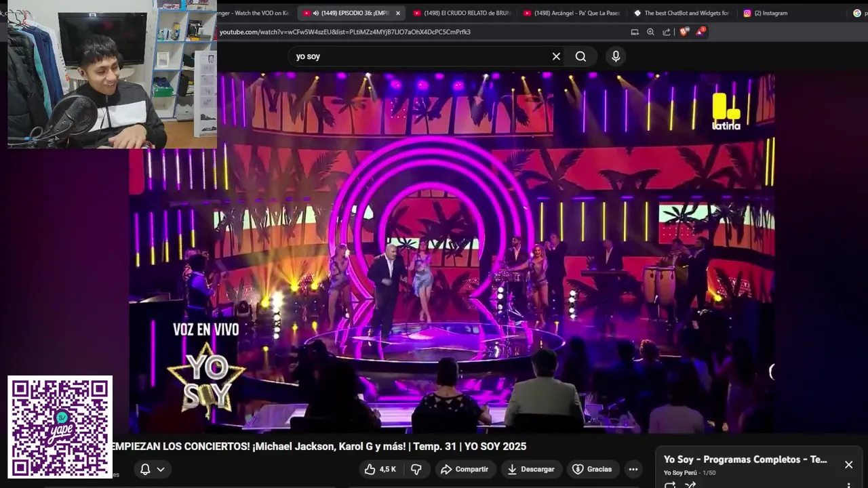The height and width of the screenshot is (488, 868).
Task: Click the magnifier search button
Action: point(580,56)
